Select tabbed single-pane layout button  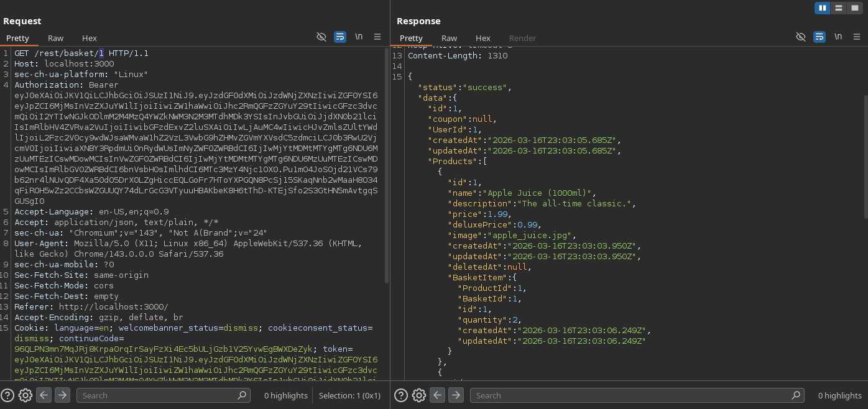[855, 8]
